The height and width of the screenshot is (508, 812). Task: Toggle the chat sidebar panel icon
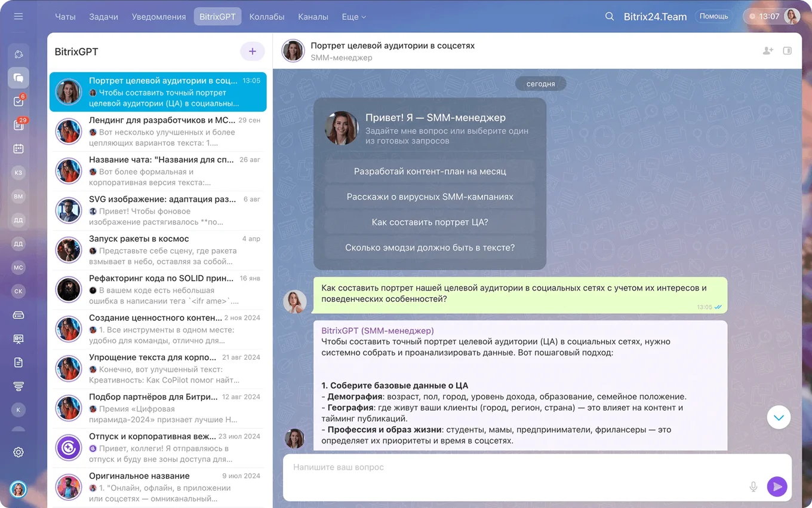click(x=788, y=51)
